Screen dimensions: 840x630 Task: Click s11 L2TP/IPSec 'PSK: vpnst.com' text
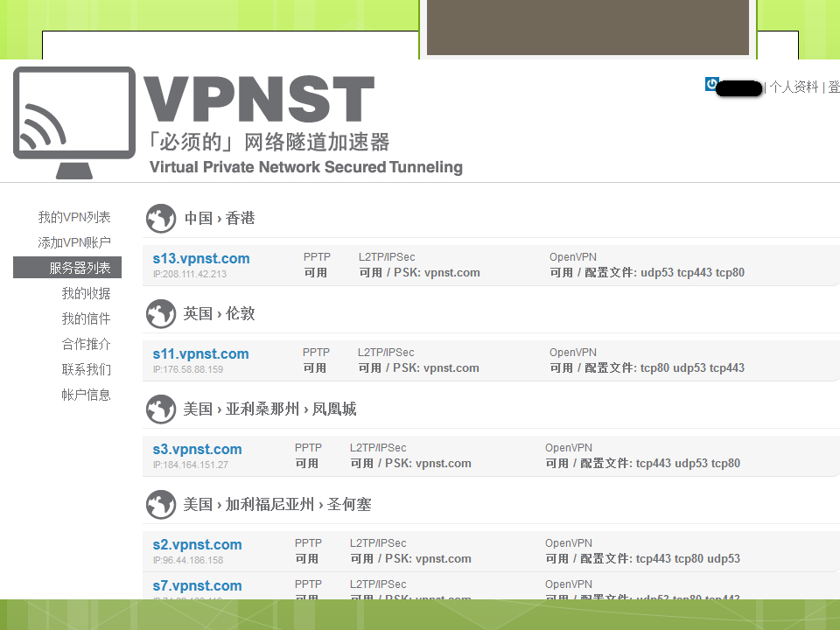(x=436, y=367)
